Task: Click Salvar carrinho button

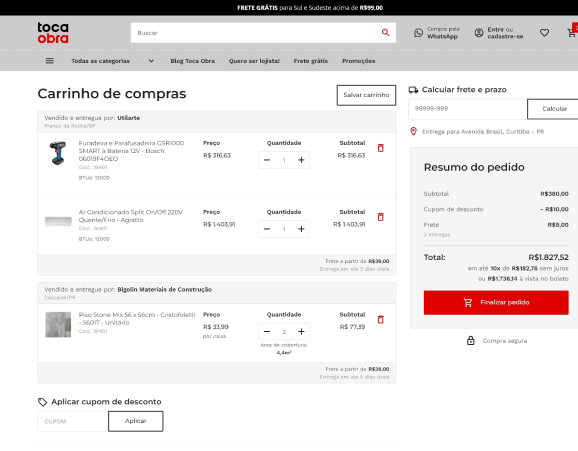Action: coord(366,95)
